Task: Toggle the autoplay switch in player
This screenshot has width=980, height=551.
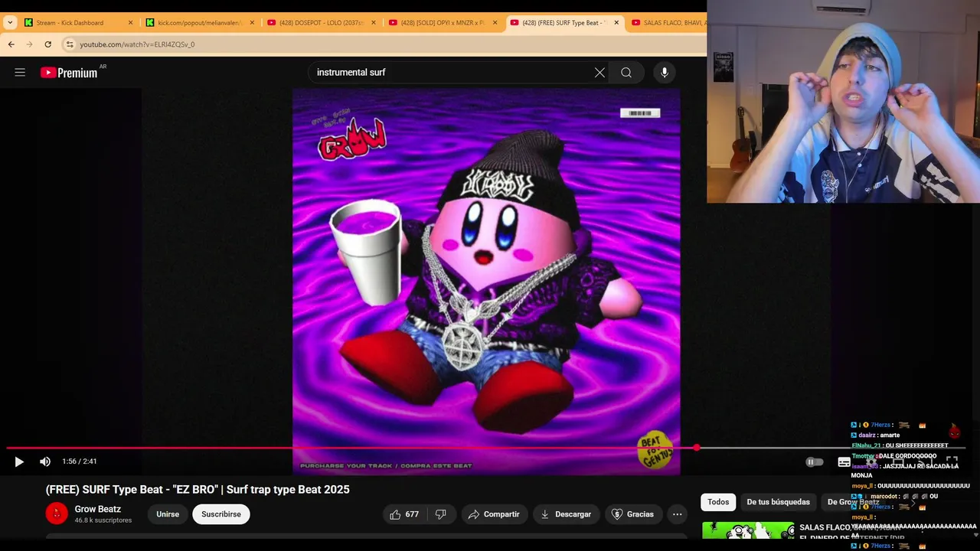Action: tap(814, 461)
